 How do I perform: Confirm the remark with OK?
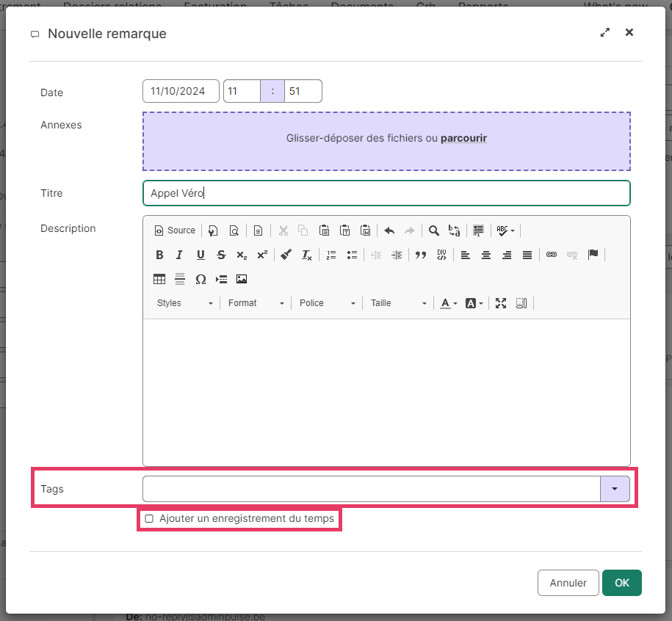(622, 582)
